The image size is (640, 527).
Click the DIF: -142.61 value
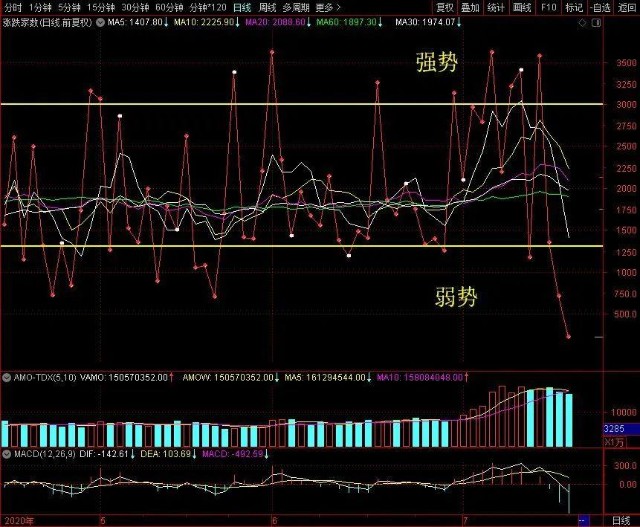point(104,454)
